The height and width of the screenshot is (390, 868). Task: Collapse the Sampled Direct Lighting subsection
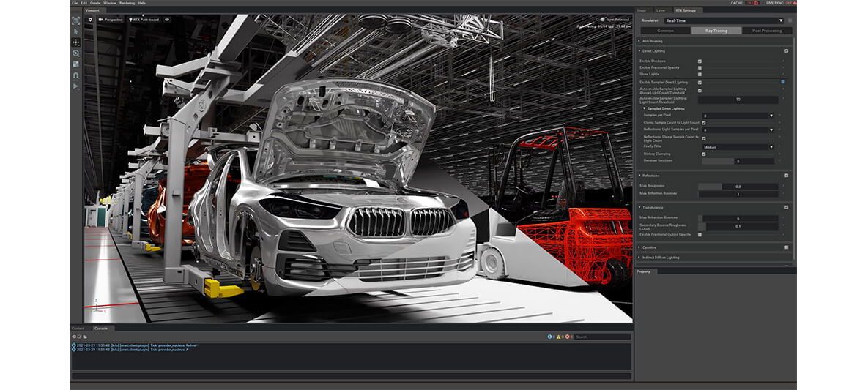click(x=645, y=109)
